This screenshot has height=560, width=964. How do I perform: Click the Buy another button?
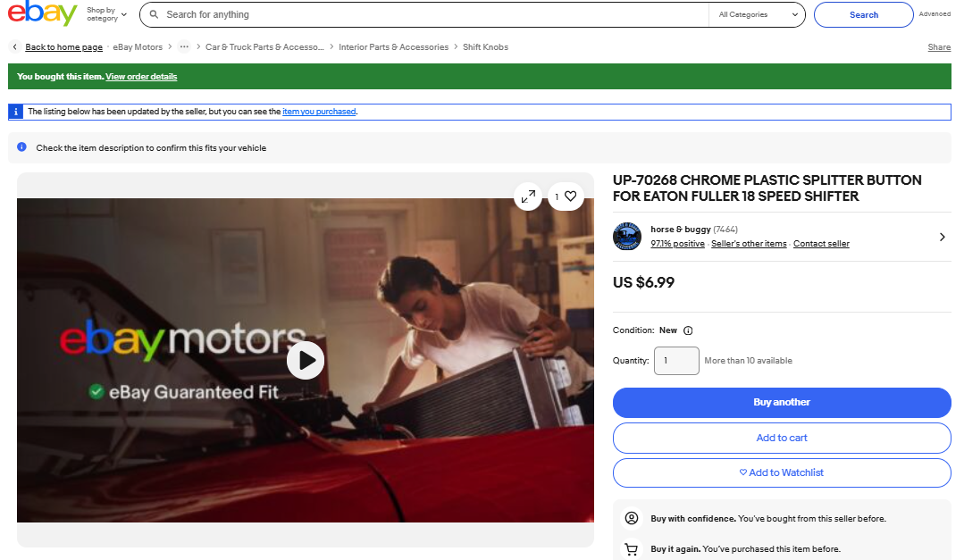pos(782,403)
